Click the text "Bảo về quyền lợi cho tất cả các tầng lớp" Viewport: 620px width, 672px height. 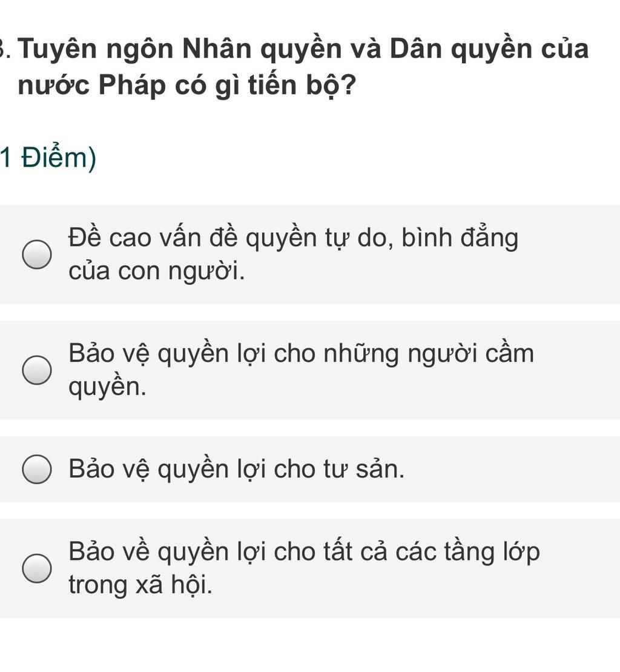click(304, 551)
